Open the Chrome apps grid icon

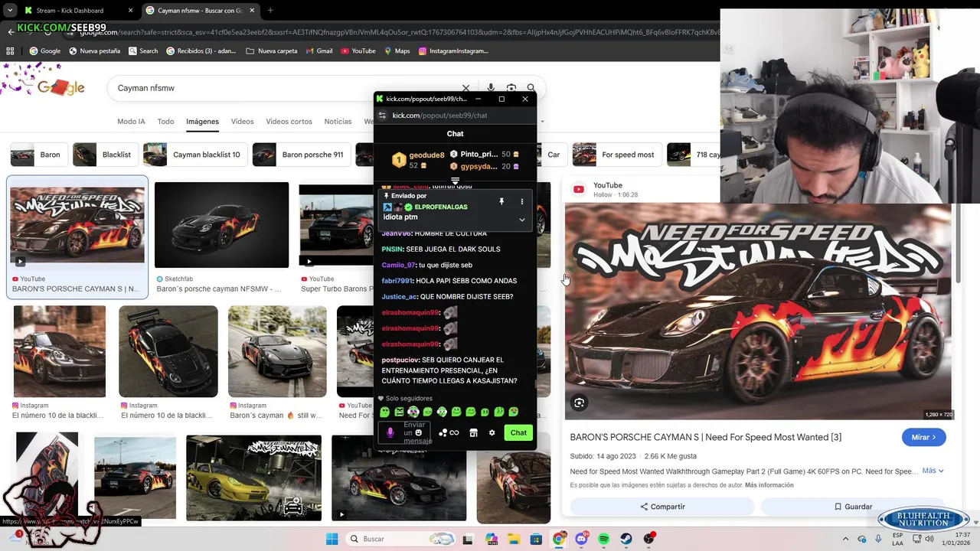click(10, 51)
